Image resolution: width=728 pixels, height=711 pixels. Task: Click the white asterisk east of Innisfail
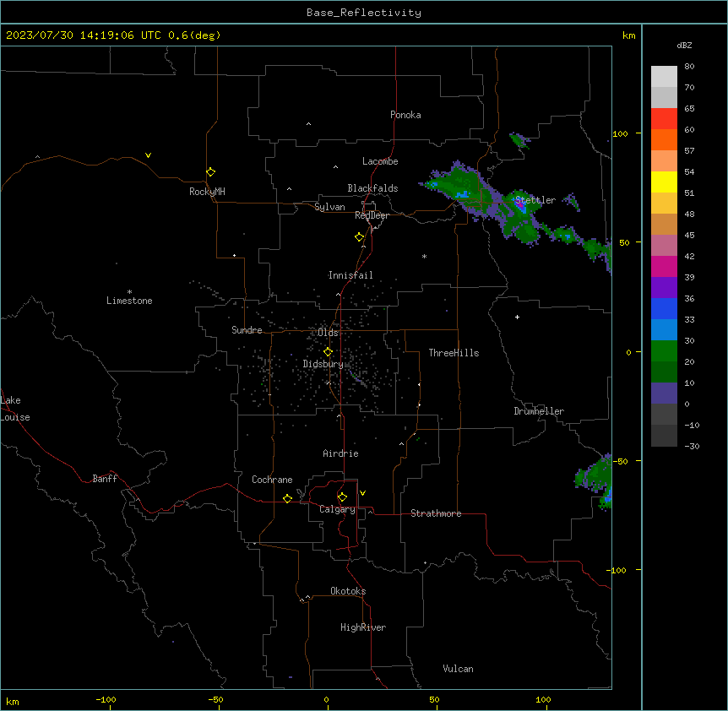tap(424, 256)
